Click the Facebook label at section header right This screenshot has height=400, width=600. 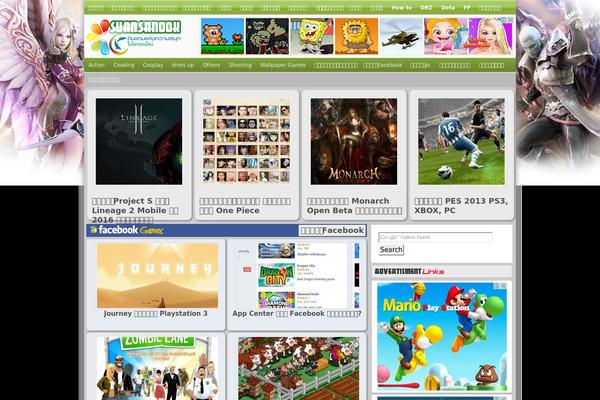point(332,230)
